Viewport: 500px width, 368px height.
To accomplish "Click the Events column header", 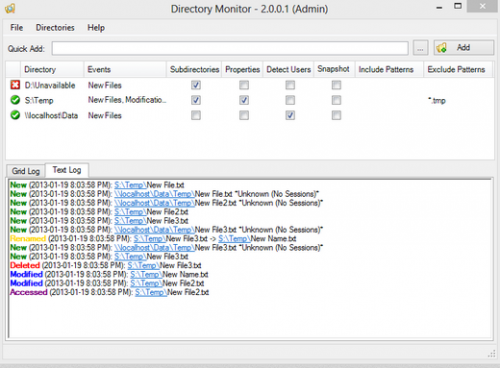I will [x=125, y=69].
